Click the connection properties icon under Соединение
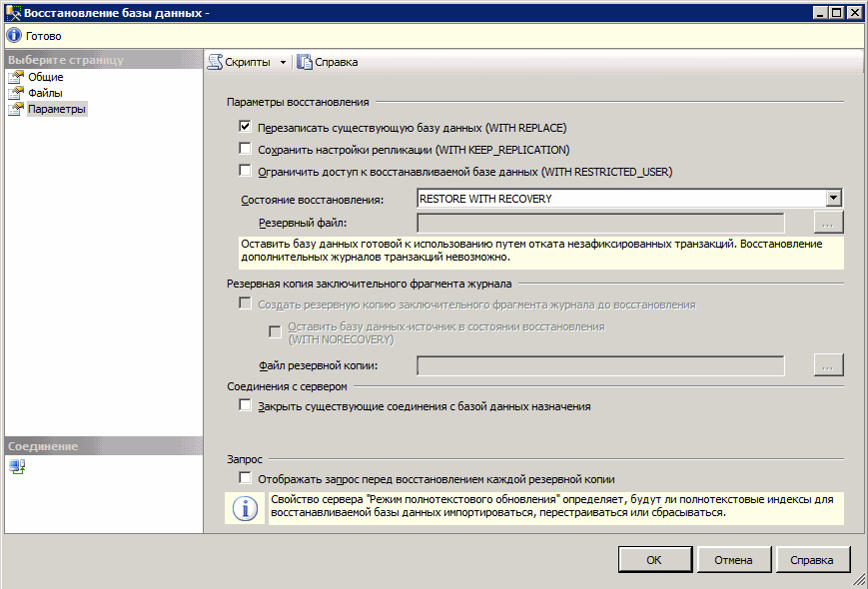The image size is (868, 589). coord(17,466)
